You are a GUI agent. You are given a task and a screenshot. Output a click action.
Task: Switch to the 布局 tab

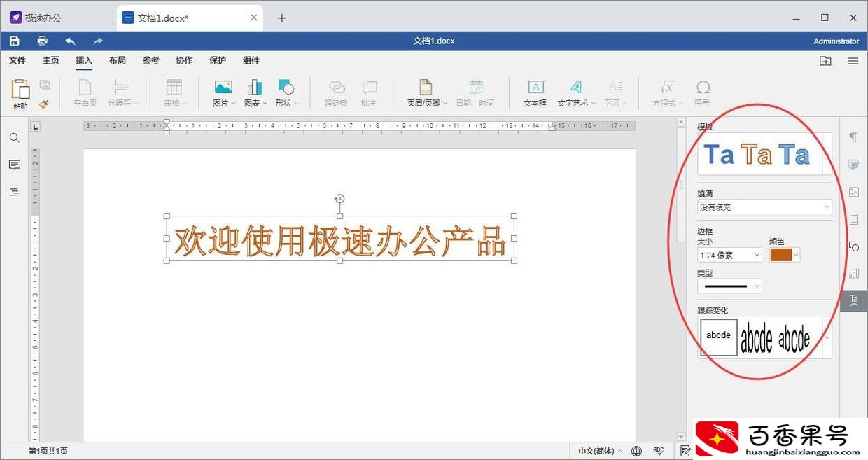pyautogui.click(x=118, y=61)
